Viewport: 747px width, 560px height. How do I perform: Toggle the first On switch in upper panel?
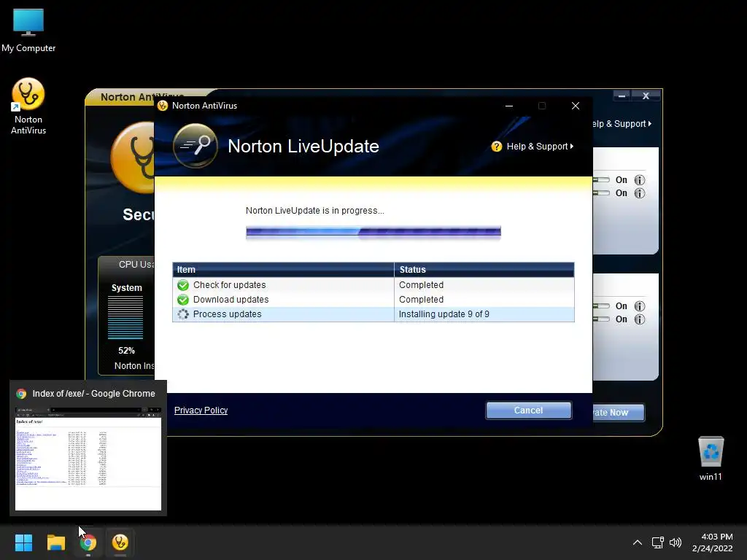(x=601, y=180)
